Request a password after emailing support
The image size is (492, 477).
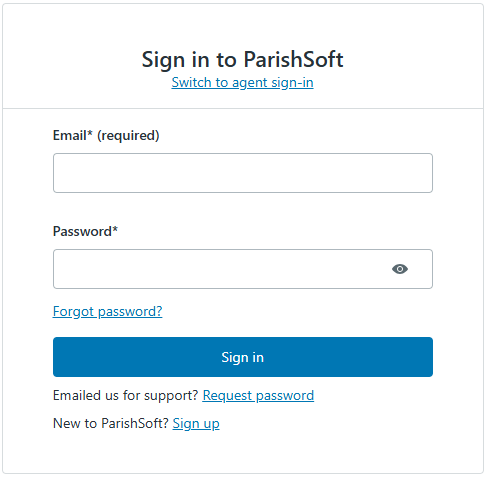(x=258, y=396)
